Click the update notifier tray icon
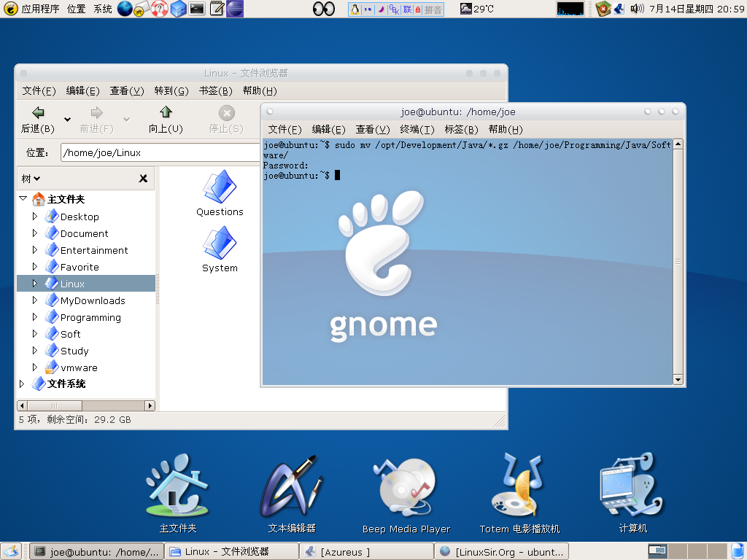Viewport: 747px width, 560px height. click(x=603, y=9)
